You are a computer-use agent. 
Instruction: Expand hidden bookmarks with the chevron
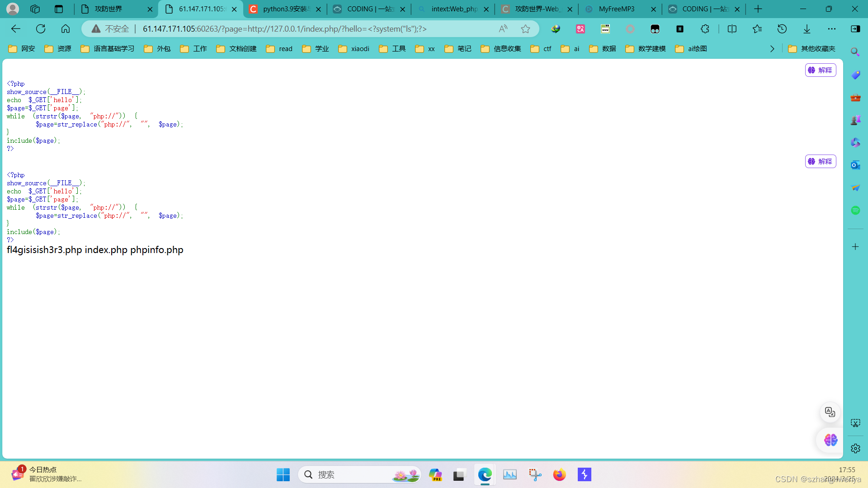click(x=772, y=49)
